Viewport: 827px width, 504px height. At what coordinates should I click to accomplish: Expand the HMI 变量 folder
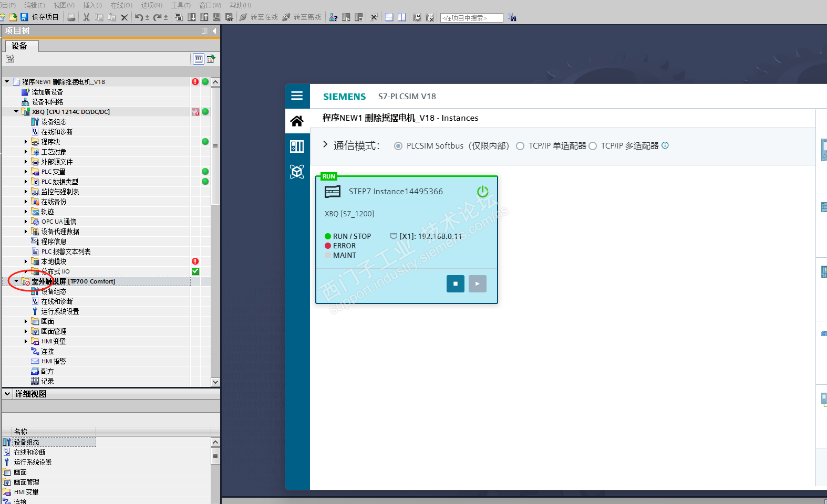(x=26, y=341)
